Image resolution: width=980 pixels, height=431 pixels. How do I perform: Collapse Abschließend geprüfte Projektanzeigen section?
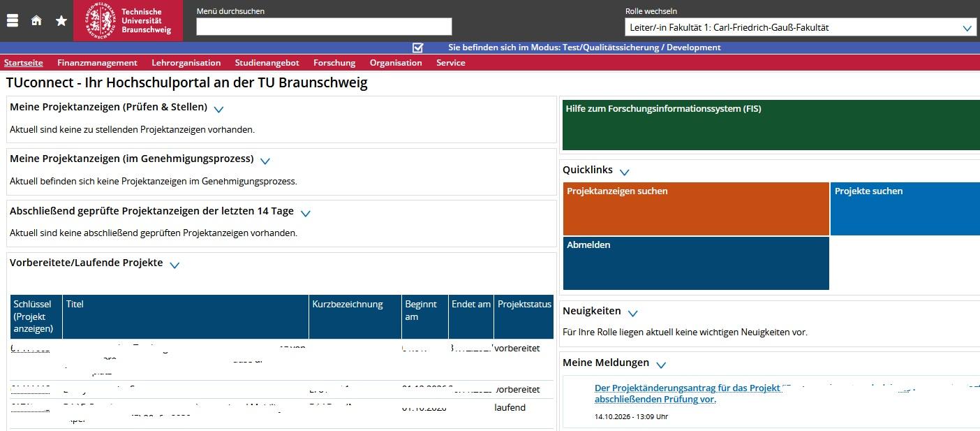(305, 213)
